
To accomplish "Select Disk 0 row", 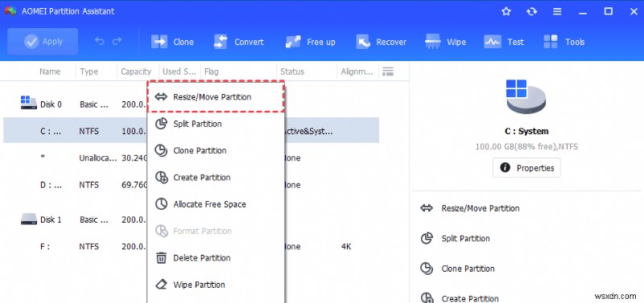I will 191,104.
